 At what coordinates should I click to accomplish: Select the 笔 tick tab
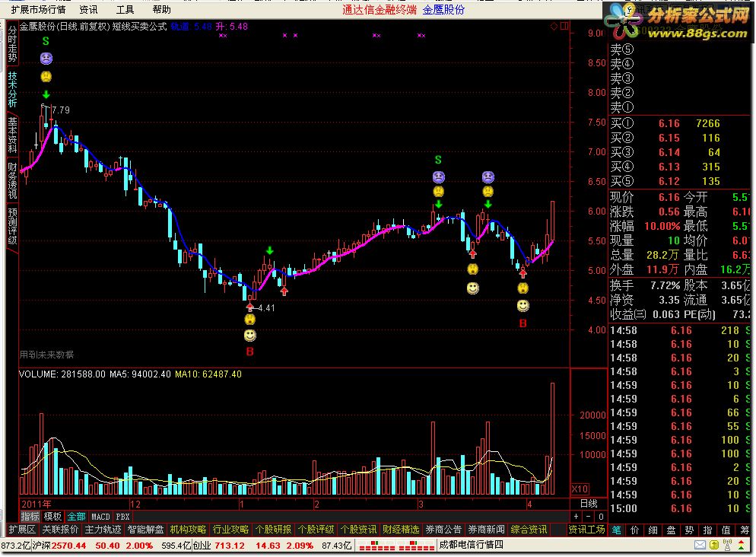(x=617, y=530)
